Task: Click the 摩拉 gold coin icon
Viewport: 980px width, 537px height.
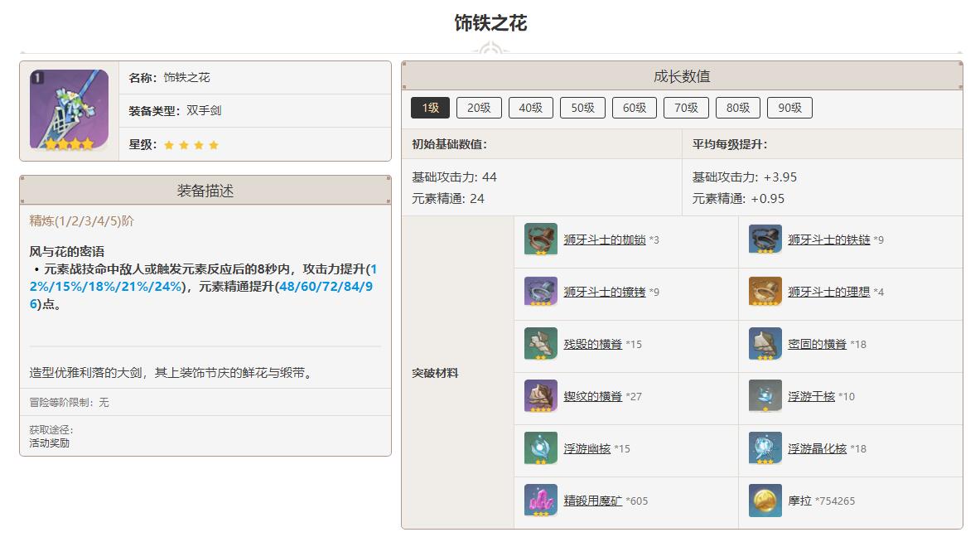Action: click(765, 501)
